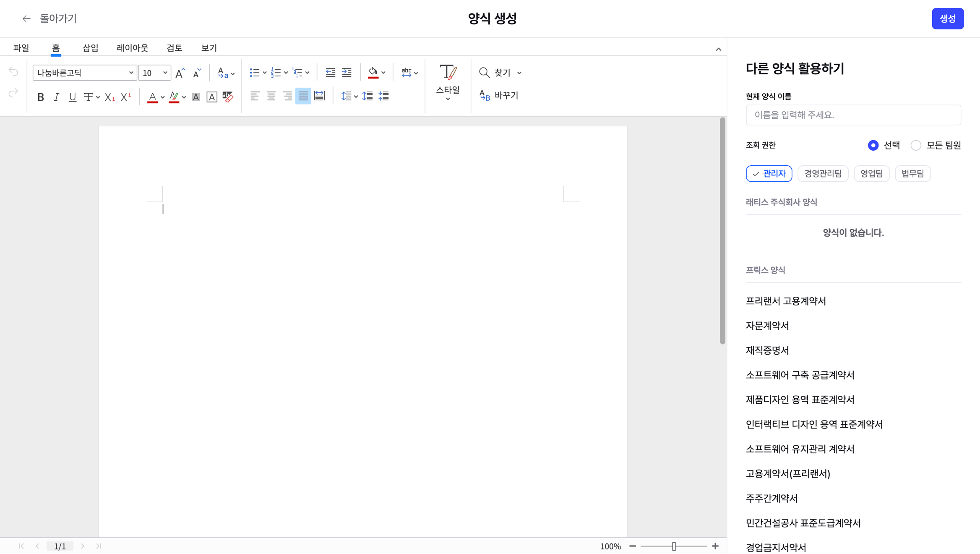
Task: Click the undo arrow icon
Action: (x=13, y=72)
